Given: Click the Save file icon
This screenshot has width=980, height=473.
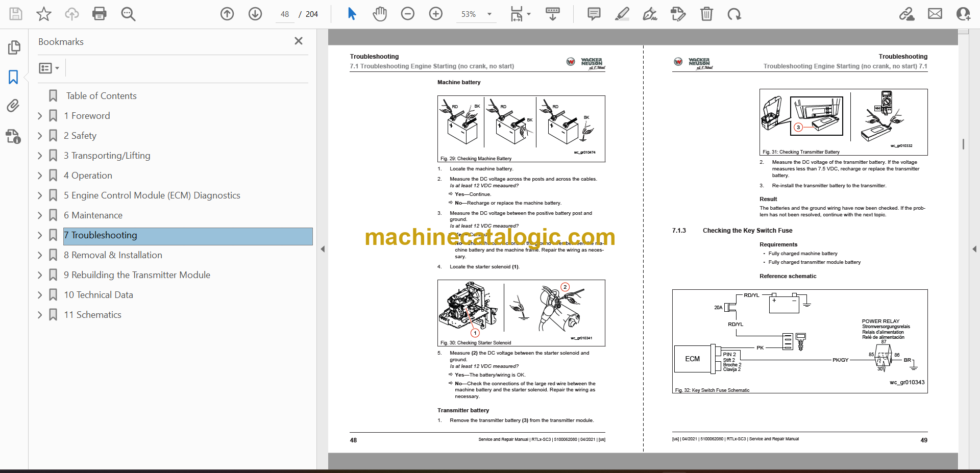Looking at the screenshot, I should pyautogui.click(x=16, y=14).
